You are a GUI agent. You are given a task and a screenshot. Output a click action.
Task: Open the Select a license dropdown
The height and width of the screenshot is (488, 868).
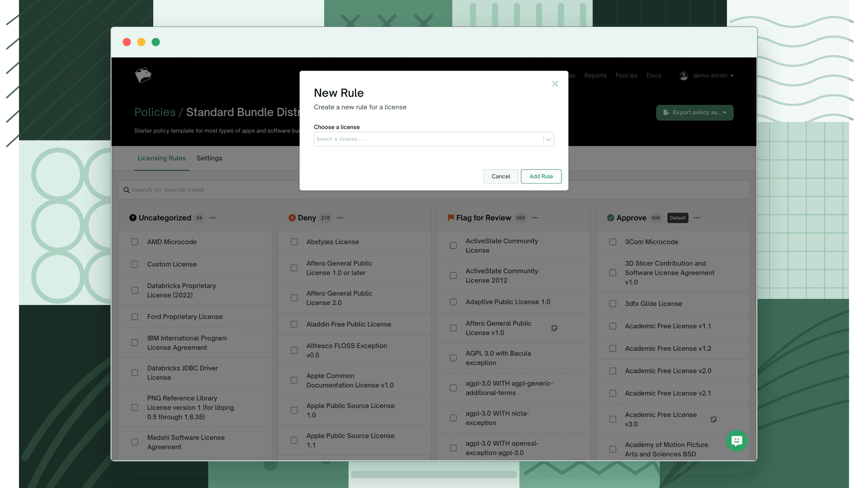[x=434, y=139]
